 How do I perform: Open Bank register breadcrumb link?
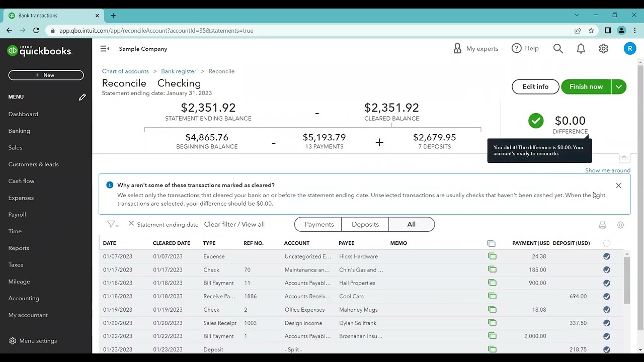pyautogui.click(x=179, y=71)
